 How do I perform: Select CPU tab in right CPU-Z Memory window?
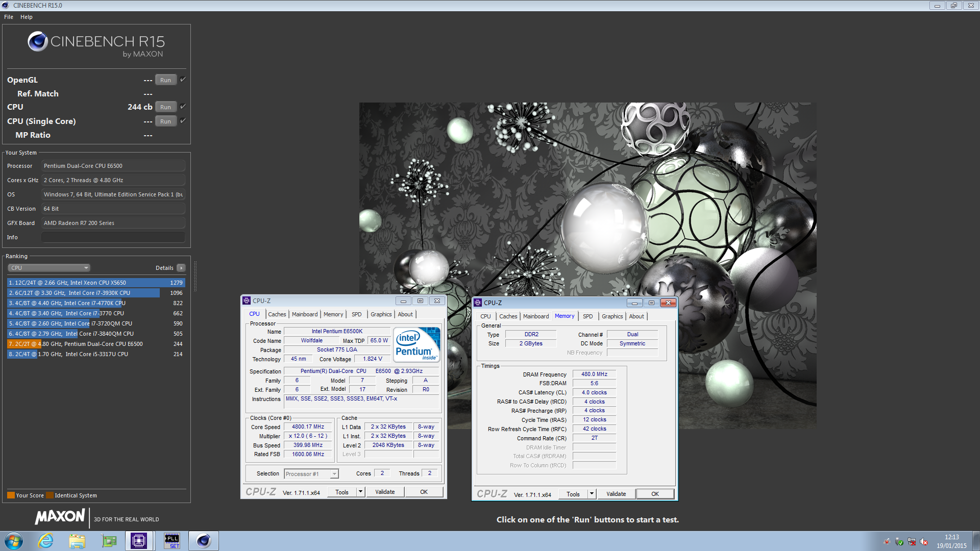pos(485,316)
